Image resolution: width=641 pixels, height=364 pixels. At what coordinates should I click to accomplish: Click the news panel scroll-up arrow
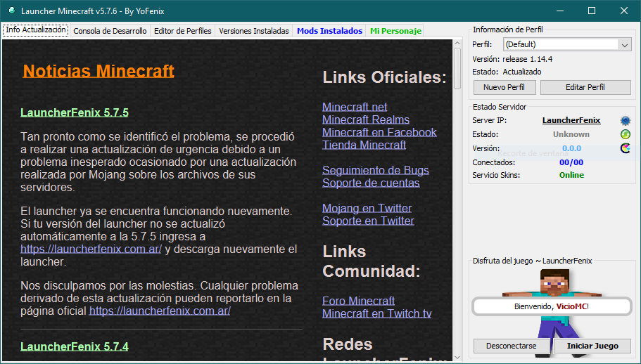point(457,43)
